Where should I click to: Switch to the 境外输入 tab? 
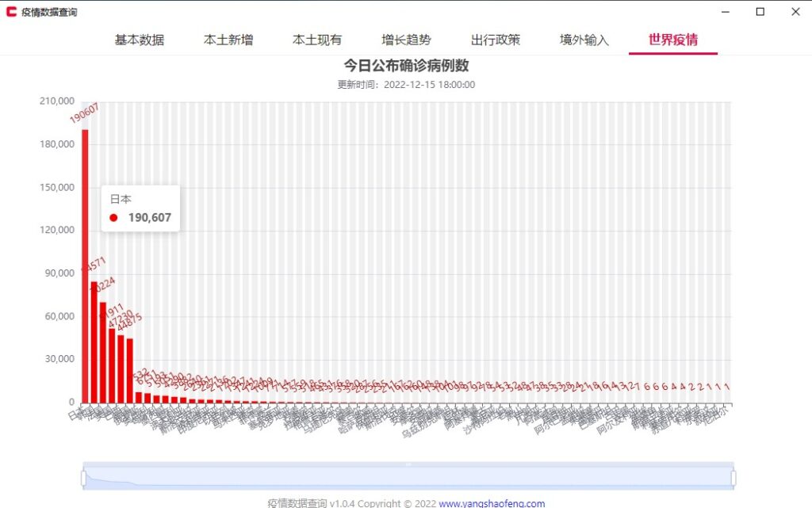(584, 40)
